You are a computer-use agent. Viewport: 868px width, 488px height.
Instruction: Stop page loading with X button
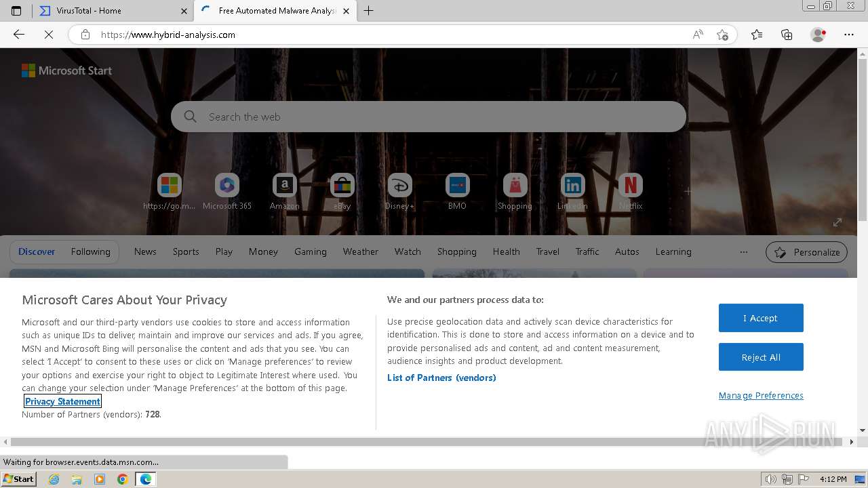point(49,35)
